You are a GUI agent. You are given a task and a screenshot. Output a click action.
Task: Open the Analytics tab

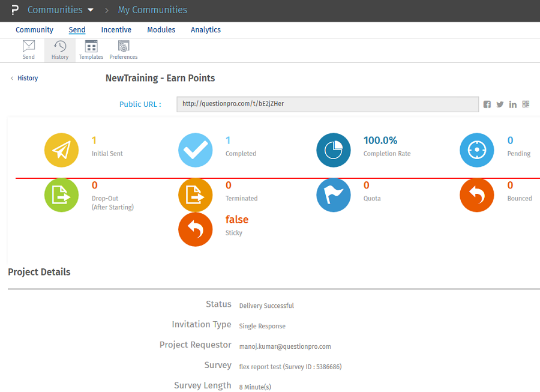tap(206, 29)
